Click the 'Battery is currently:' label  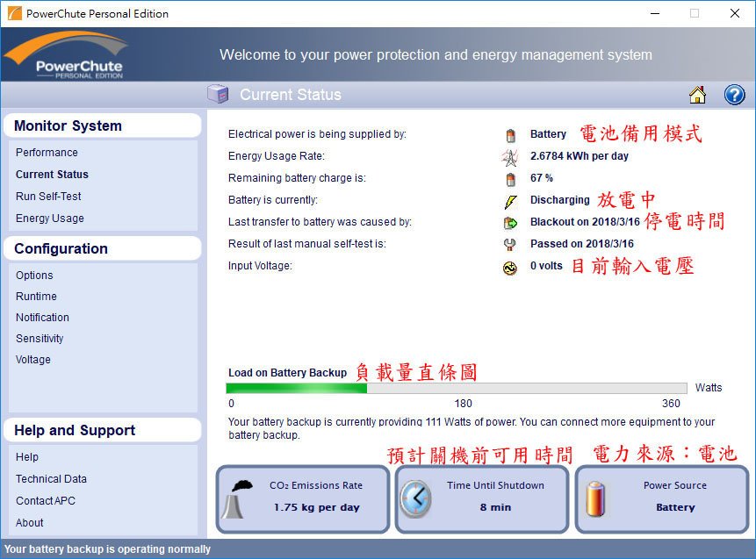273,200
